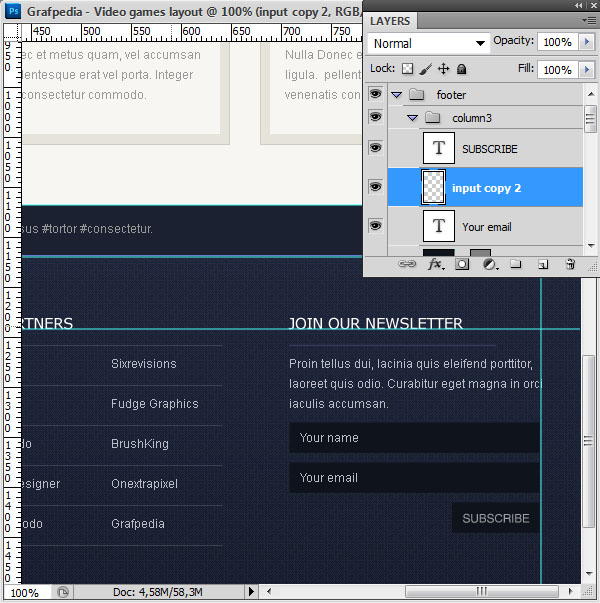Click the footer group folder icon
600x603 pixels.
pyautogui.click(x=416, y=94)
